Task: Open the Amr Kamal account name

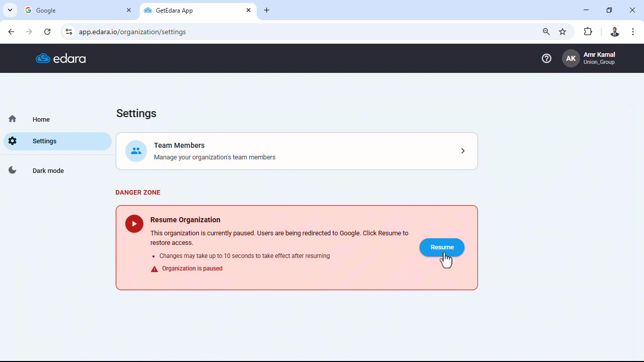Action: tap(599, 55)
